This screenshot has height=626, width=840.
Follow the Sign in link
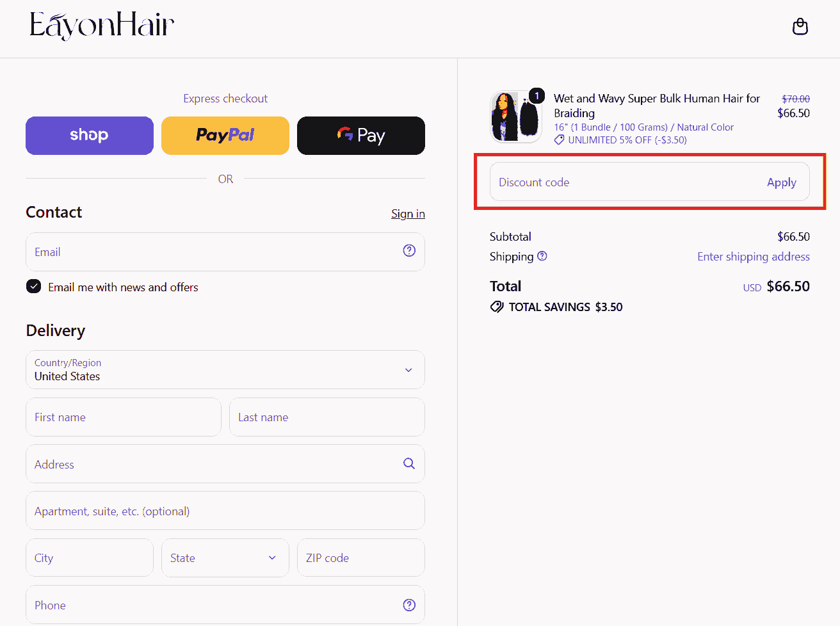[408, 214]
